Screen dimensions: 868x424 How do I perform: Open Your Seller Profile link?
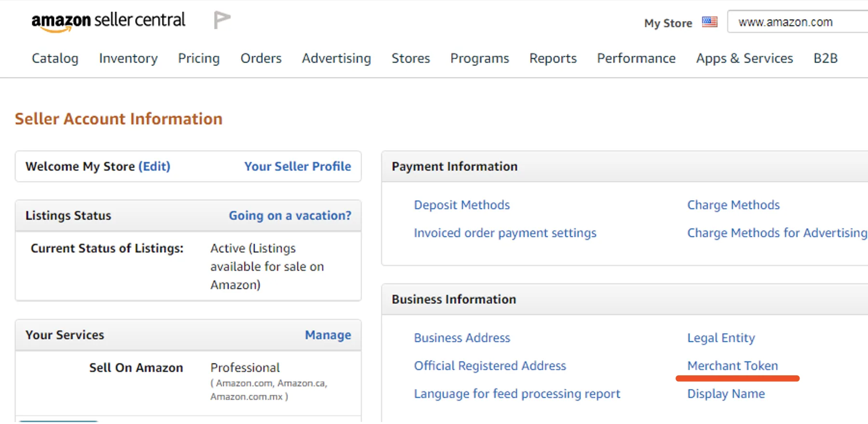click(298, 166)
